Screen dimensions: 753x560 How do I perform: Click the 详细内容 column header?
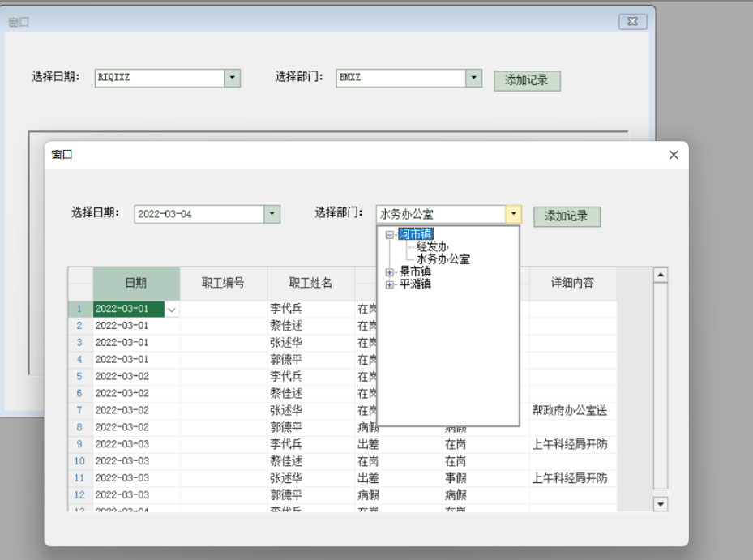coord(572,283)
